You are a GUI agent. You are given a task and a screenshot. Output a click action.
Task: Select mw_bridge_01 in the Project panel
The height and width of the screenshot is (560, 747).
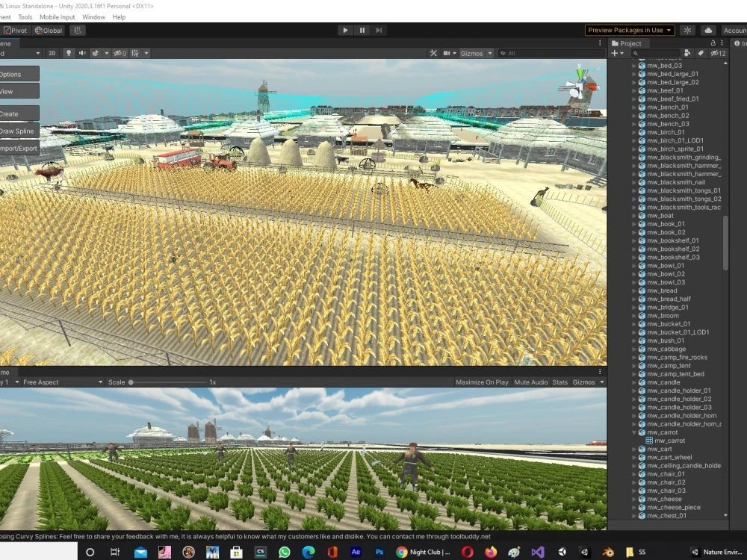(x=669, y=307)
